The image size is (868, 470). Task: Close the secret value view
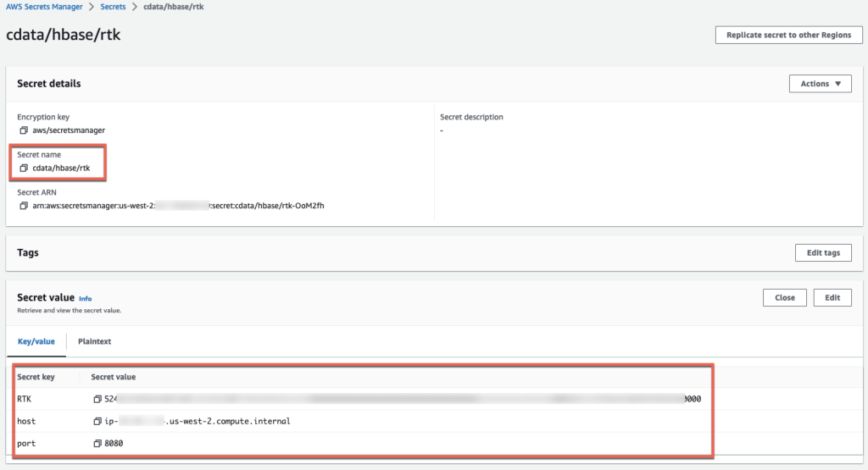(784, 297)
